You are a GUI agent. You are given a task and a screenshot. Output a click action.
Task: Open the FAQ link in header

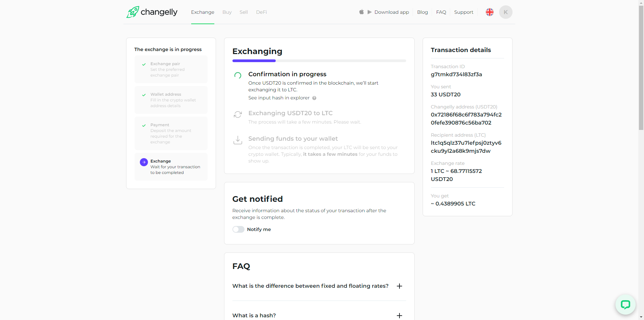pos(441,12)
